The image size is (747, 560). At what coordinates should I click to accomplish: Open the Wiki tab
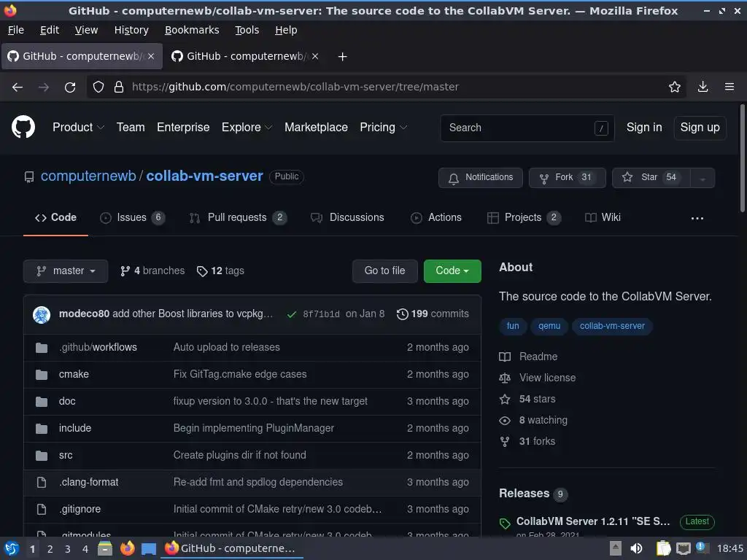pos(603,217)
